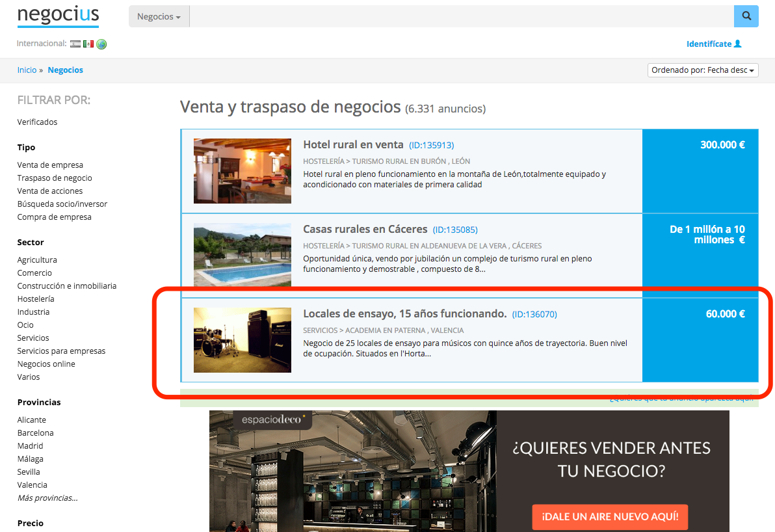The height and width of the screenshot is (532, 775).
Task: Select the Agricultura sector
Action: (x=37, y=260)
